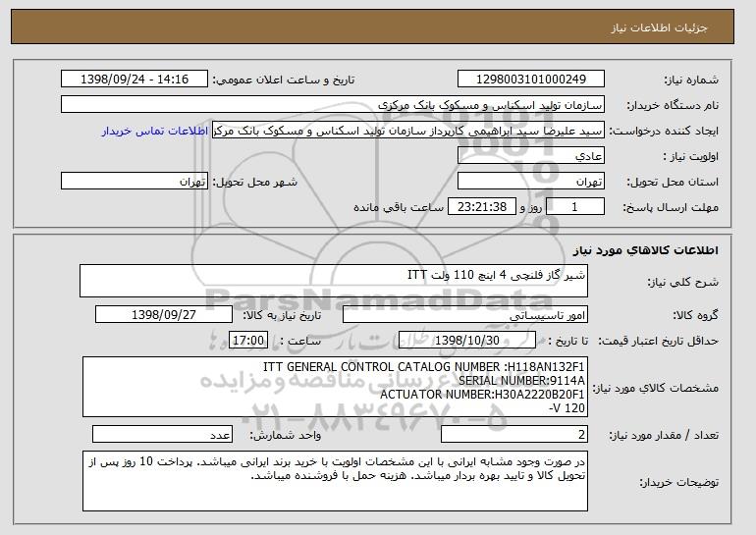Click the label واحد شمارش
The width and height of the screenshot is (756, 535).
(x=286, y=436)
